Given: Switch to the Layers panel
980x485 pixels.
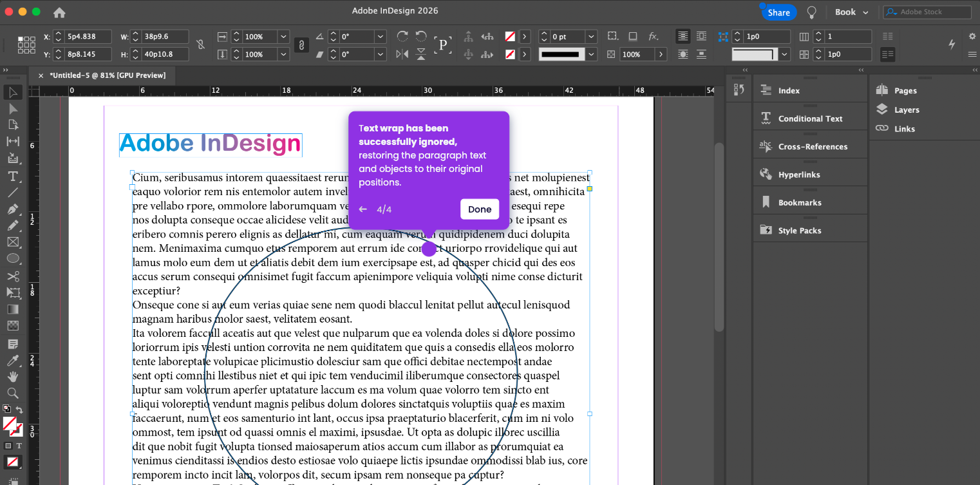Looking at the screenshot, I should pos(906,110).
